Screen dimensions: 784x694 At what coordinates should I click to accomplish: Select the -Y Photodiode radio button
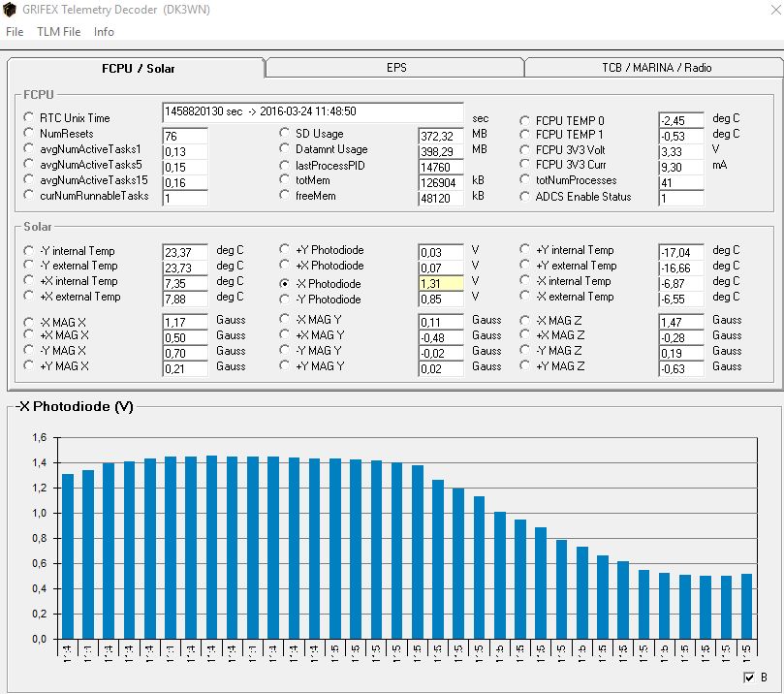[285, 299]
